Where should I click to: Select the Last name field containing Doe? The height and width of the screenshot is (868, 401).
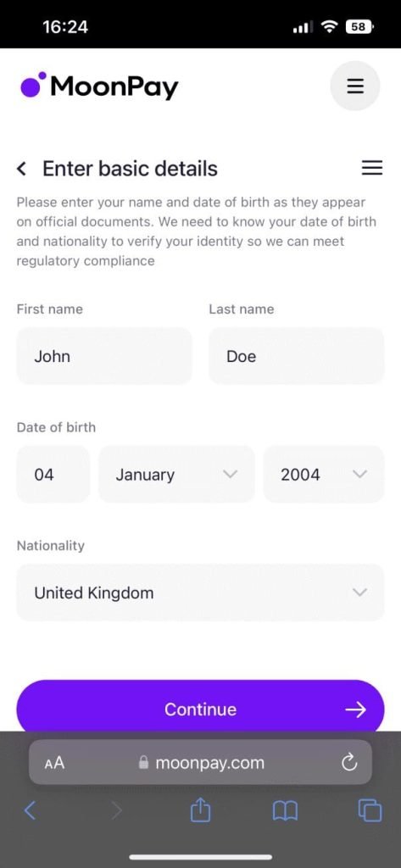click(297, 356)
